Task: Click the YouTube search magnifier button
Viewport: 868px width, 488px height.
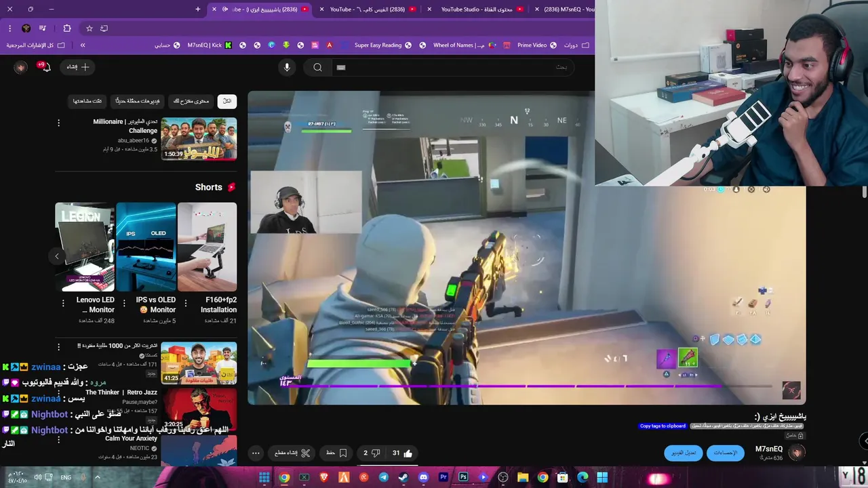Action: tap(317, 67)
